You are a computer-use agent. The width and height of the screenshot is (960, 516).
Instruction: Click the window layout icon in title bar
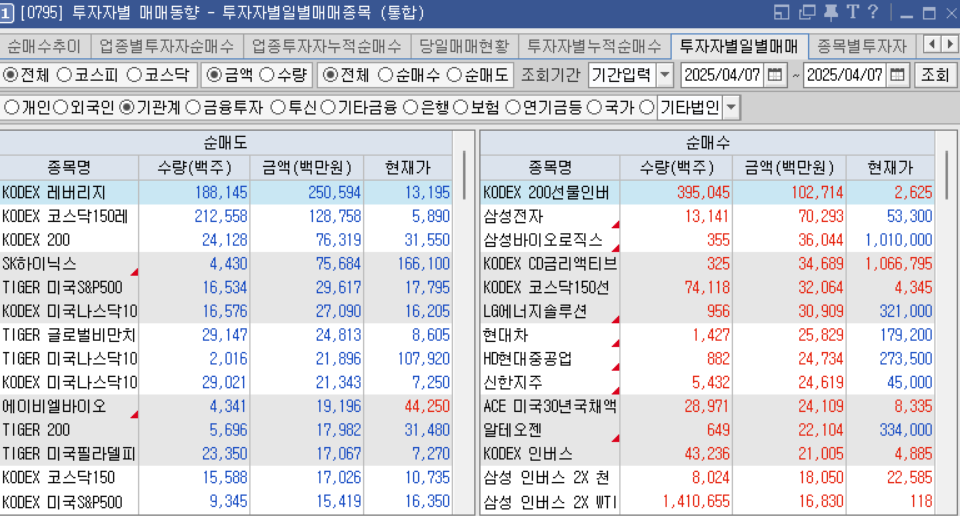pos(782,12)
